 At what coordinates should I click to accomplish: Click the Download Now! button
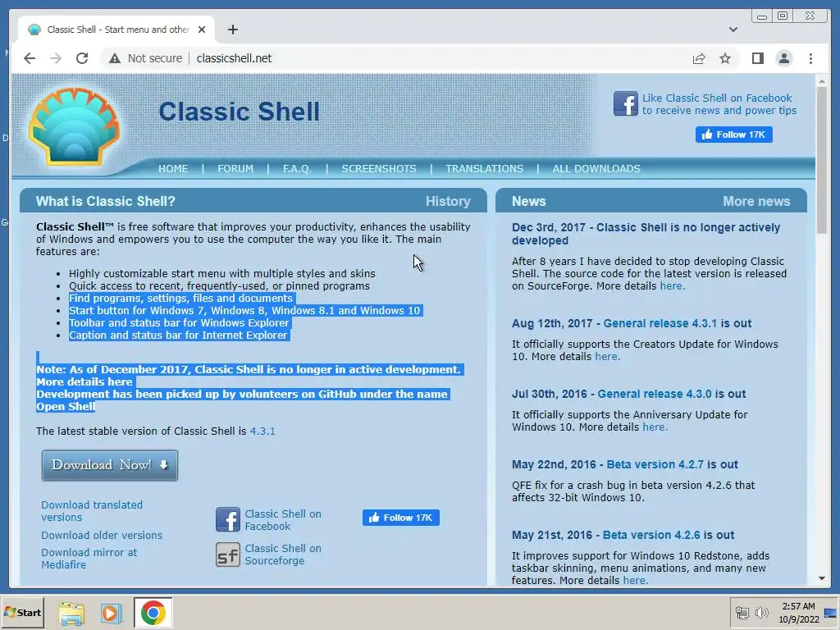[x=110, y=465]
